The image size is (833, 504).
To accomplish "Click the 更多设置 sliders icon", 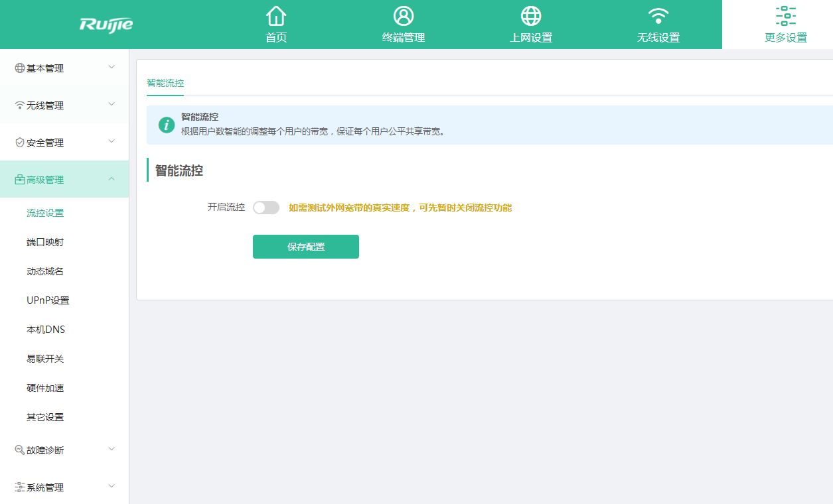I will point(786,15).
